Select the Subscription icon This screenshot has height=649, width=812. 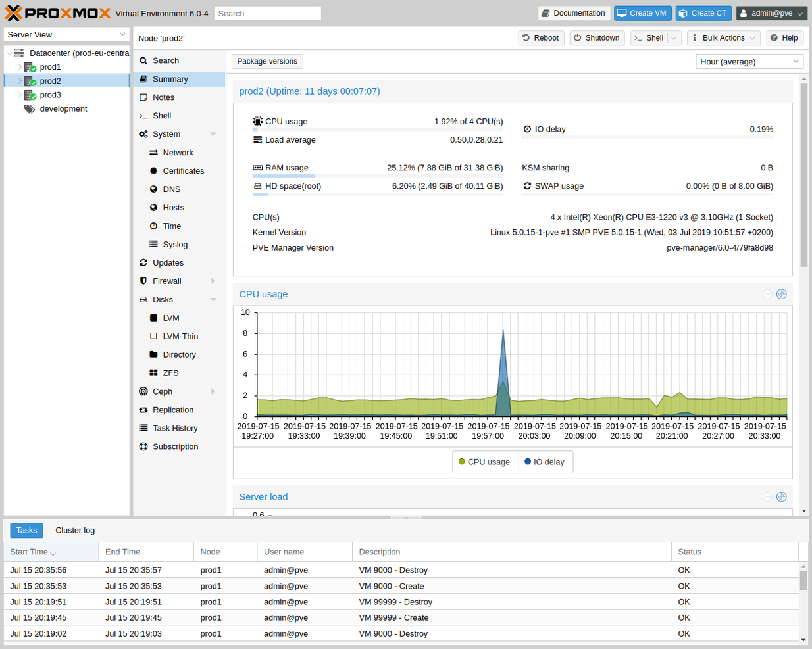(143, 446)
